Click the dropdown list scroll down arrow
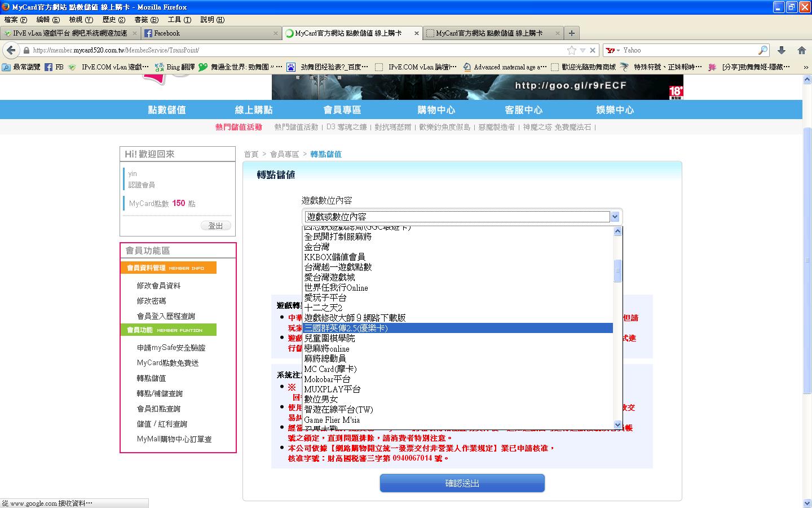This screenshot has height=508, width=812. pos(617,424)
